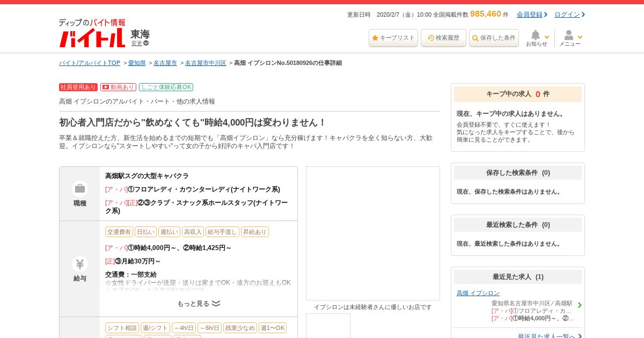Click the small thumbnail below the caption
The height and width of the screenshot is (338, 644).
tap(328, 326)
